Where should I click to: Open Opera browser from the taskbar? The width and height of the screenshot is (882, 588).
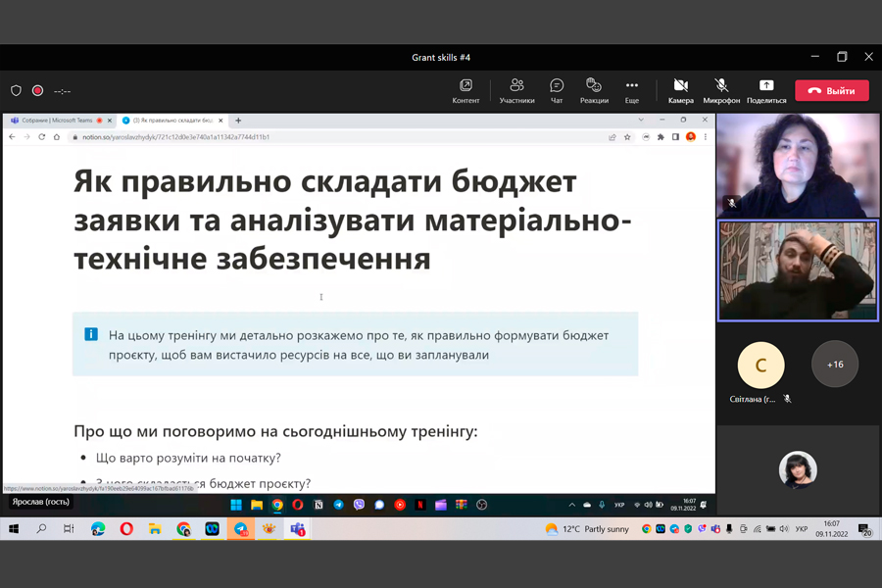point(126,529)
